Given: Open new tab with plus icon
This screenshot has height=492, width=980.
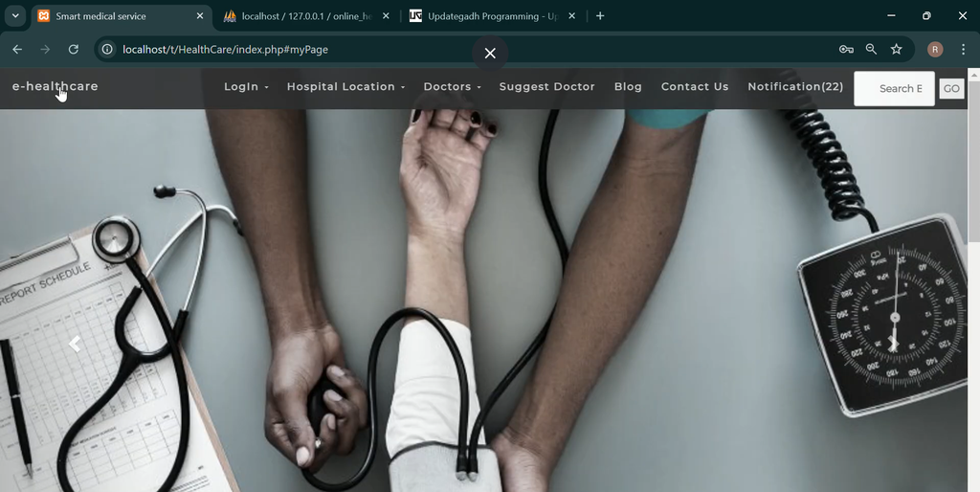Looking at the screenshot, I should [600, 16].
